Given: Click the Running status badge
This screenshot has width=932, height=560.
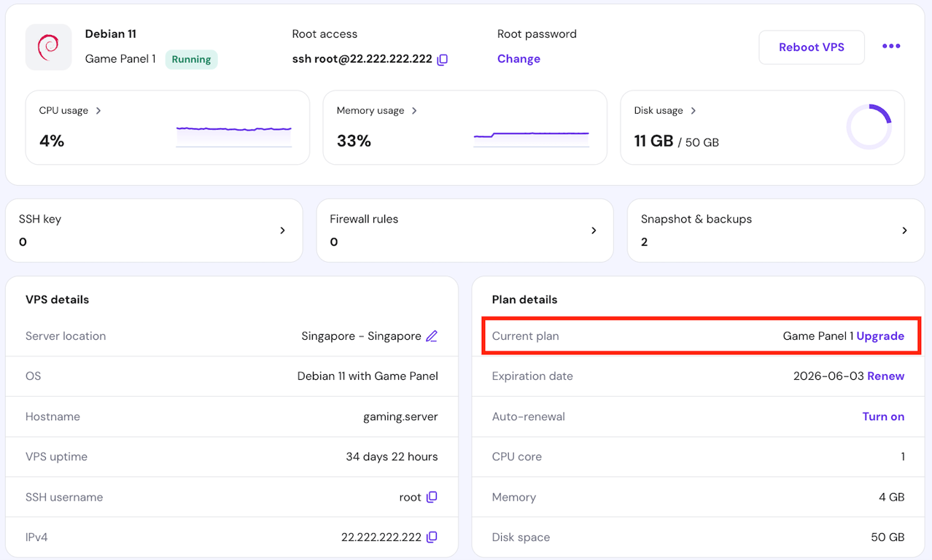Looking at the screenshot, I should [x=191, y=59].
